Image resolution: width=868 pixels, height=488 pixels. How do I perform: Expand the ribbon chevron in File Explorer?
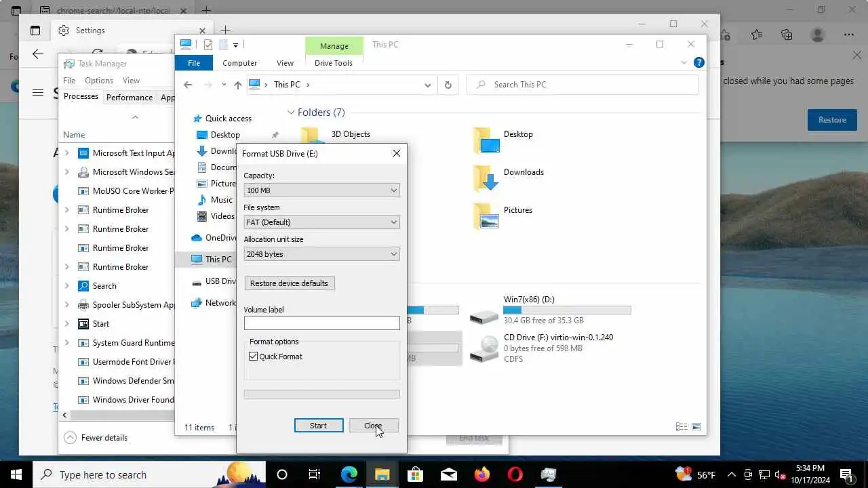click(x=684, y=62)
